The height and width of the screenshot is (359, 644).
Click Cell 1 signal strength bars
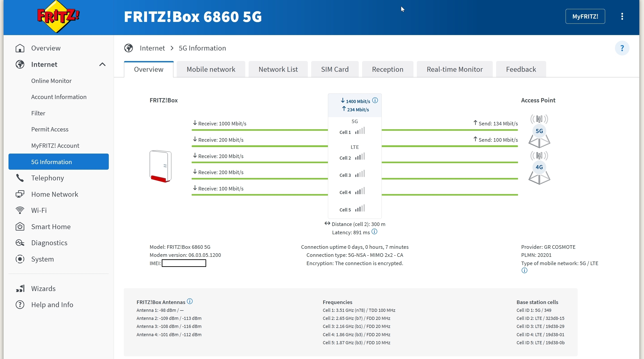[360, 131]
